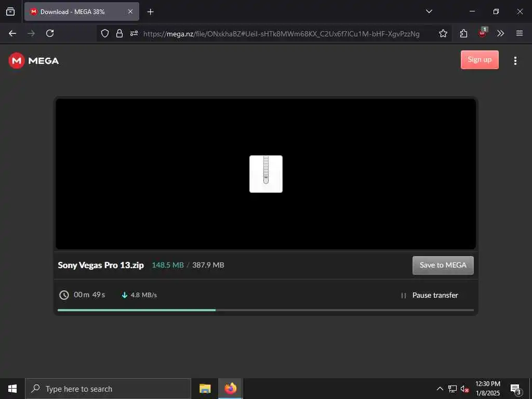Open MEGA three-dot options menu
Screen dimensions: 532x399
(515, 61)
